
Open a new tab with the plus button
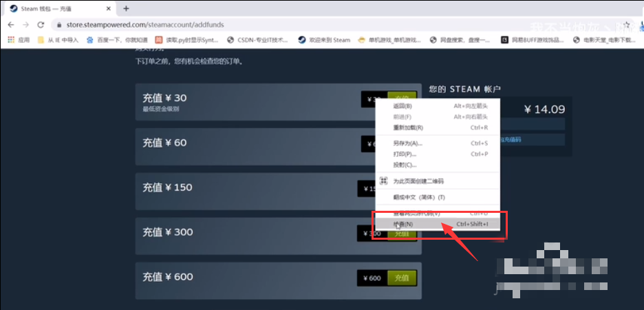(x=126, y=8)
